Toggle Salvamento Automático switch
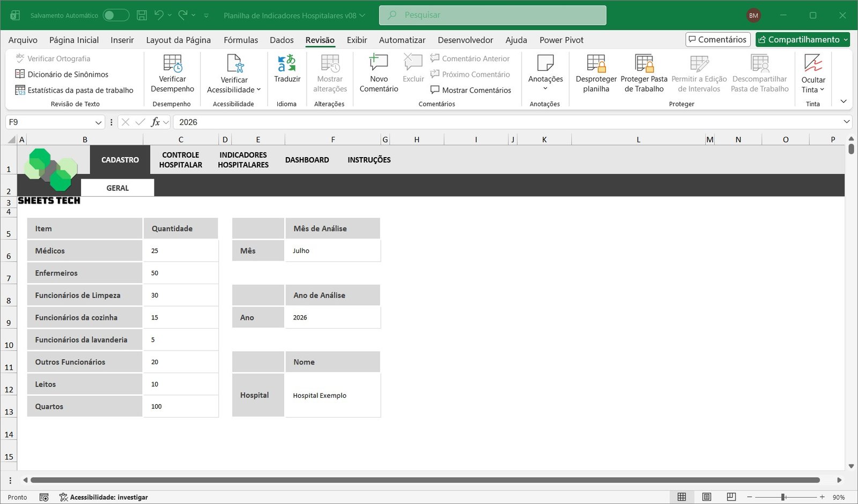The height and width of the screenshot is (504, 858). point(116,16)
